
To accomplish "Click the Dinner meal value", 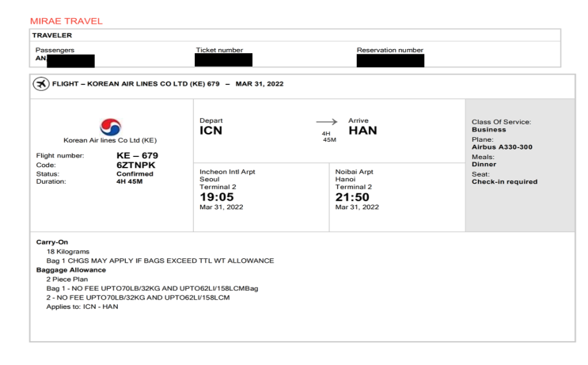I will pyautogui.click(x=484, y=165).
